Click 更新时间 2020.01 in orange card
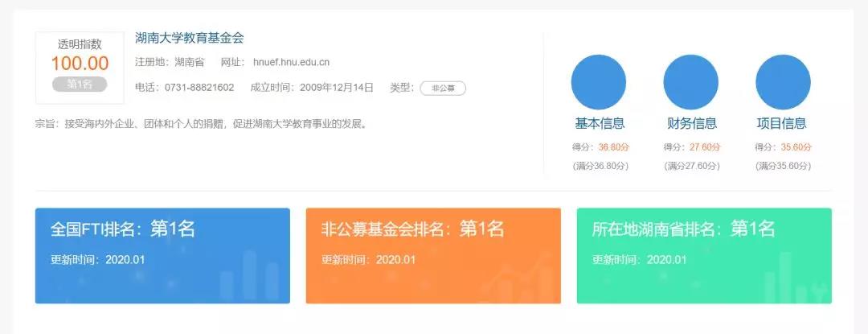 (x=369, y=259)
